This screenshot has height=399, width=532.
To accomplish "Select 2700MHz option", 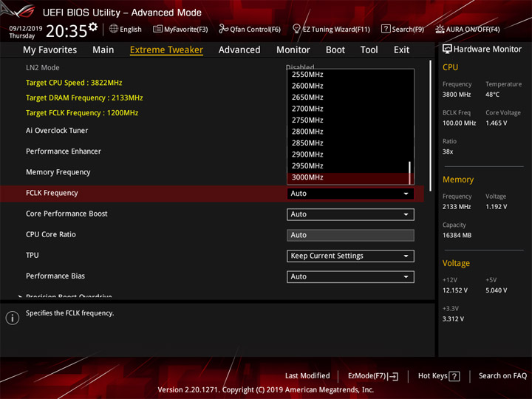I will pos(349,109).
